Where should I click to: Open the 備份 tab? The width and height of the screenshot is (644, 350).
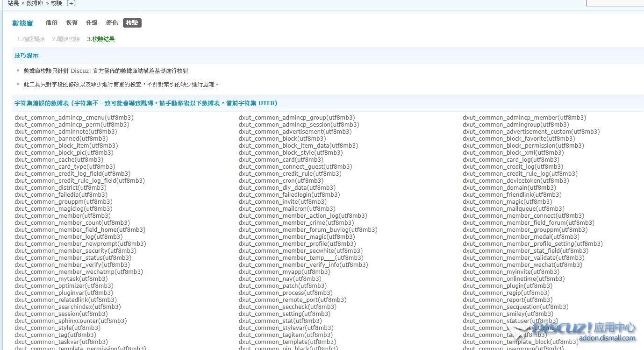pyautogui.click(x=51, y=23)
